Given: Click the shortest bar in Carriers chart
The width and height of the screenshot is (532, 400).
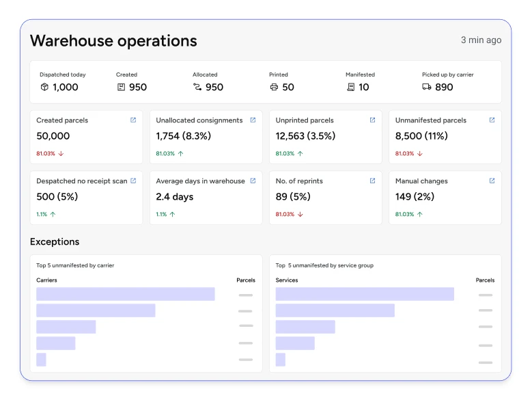Looking at the screenshot, I should pos(41,360).
